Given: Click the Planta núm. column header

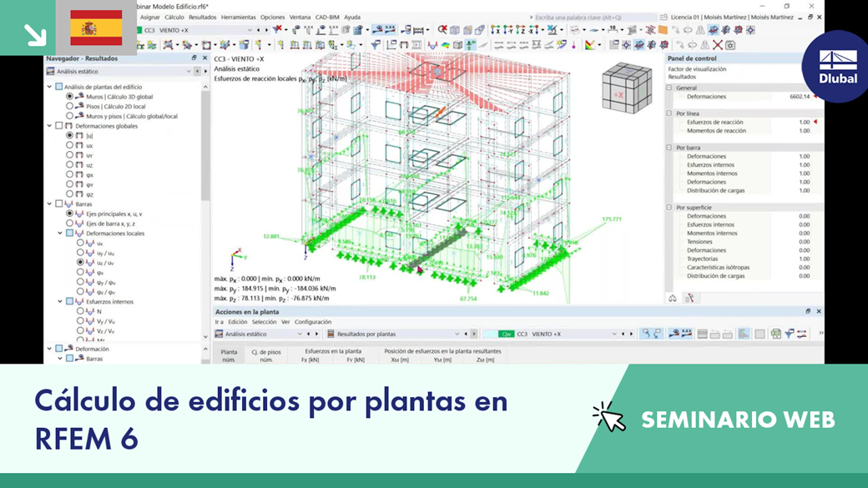Looking at the screenshot, I should (229, 355).
